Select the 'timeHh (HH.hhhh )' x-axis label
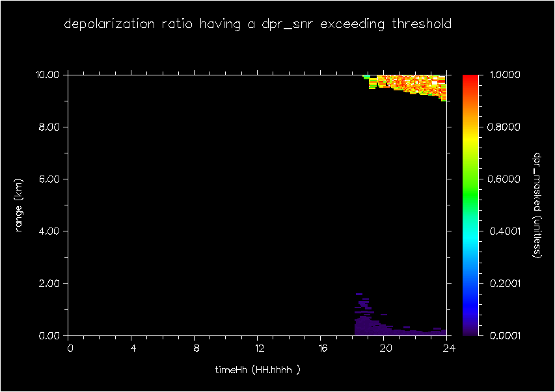555x392 pixels. click(258, 370)
